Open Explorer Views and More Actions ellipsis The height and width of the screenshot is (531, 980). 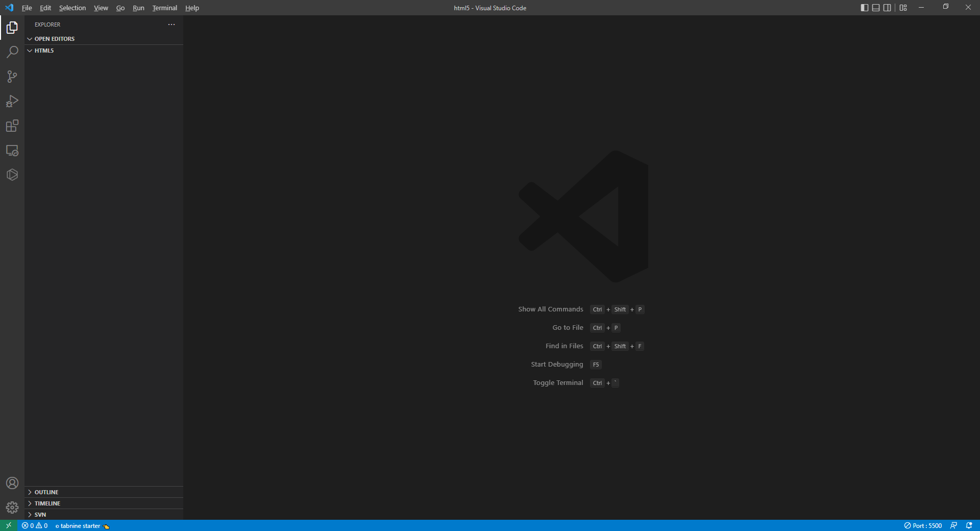pos(171,25)
